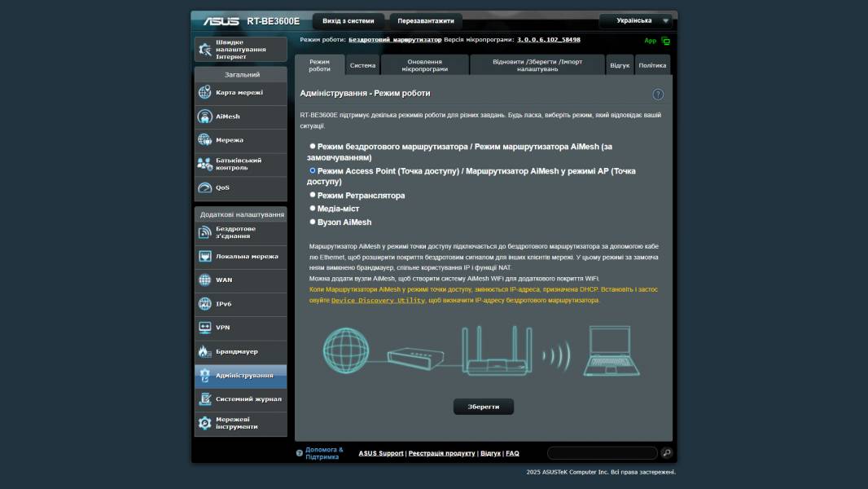Open Device Discovery Utility link
This screenshot has height=489, width=868.
pyautogui.click(x=378, y=300)
